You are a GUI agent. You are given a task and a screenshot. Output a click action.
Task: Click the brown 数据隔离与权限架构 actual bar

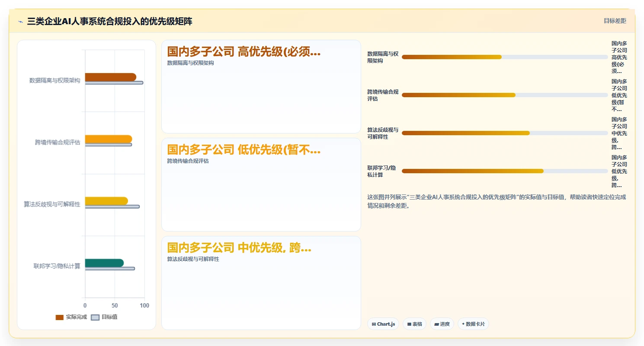pos(110,77)
